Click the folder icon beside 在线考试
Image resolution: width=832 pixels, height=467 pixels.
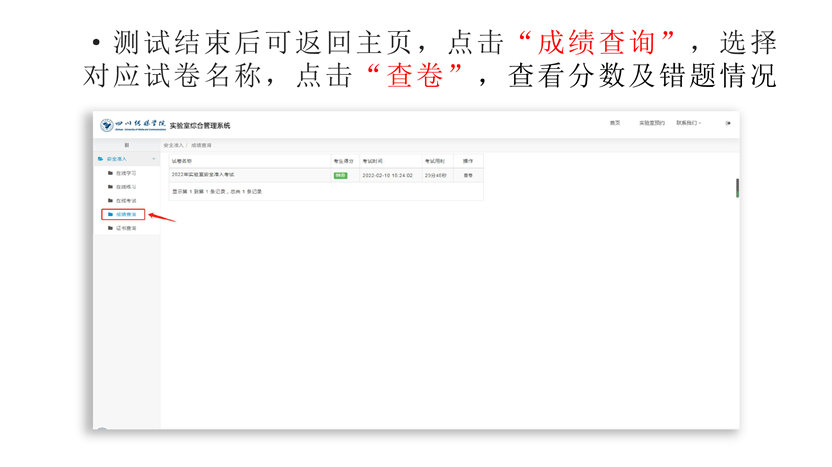click(111, 201)
